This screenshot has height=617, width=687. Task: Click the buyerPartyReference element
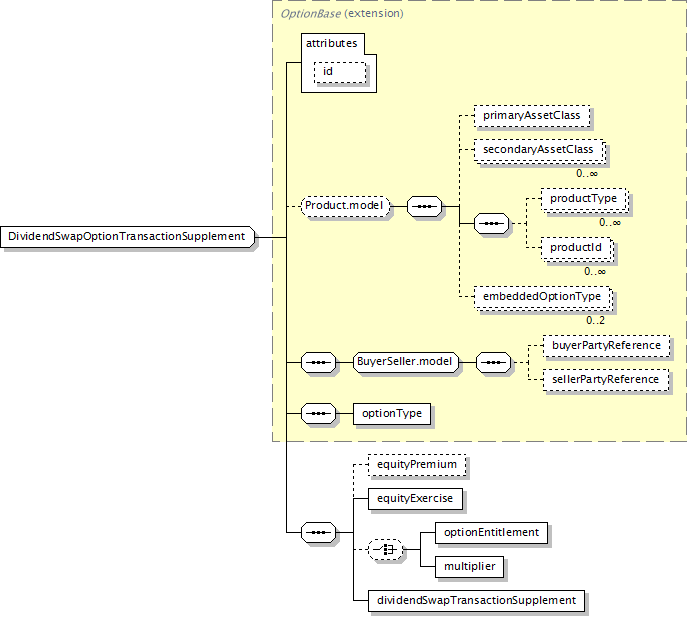click(x=606, y=346)
